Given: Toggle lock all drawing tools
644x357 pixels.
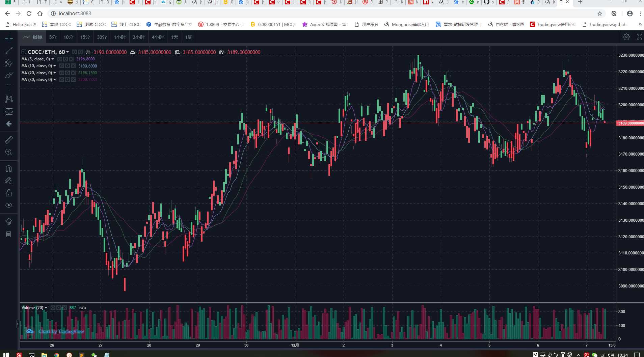Looking at the screenshot, I should (9, 193).
